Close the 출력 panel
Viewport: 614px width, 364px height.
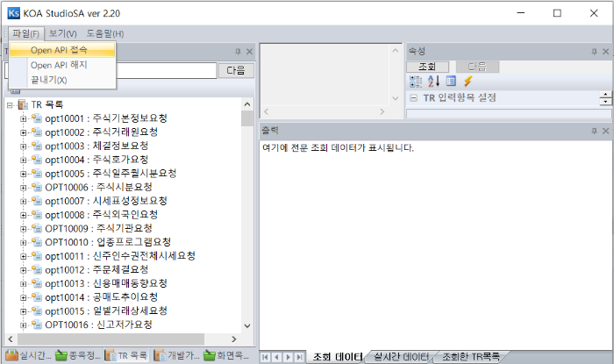coord(606,131)
